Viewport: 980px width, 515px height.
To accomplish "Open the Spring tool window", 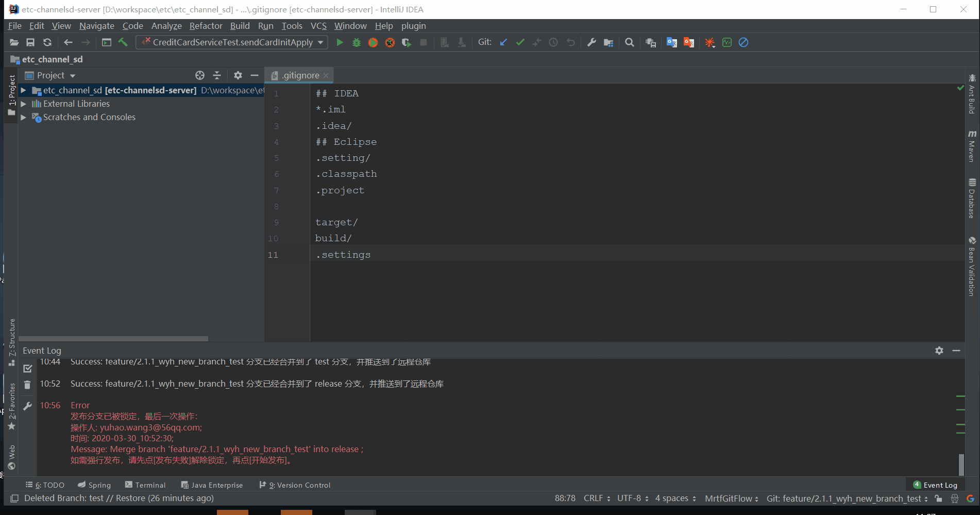I will 94,485.
